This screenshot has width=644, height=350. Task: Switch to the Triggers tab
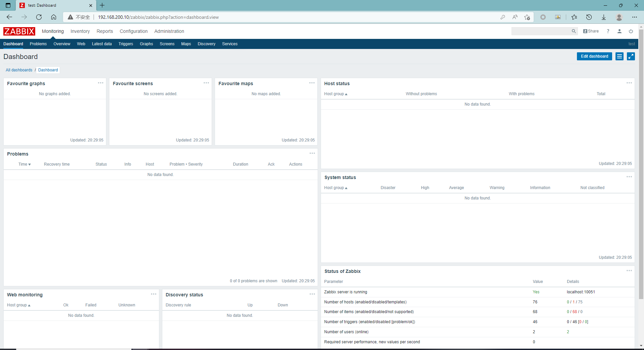126,44
